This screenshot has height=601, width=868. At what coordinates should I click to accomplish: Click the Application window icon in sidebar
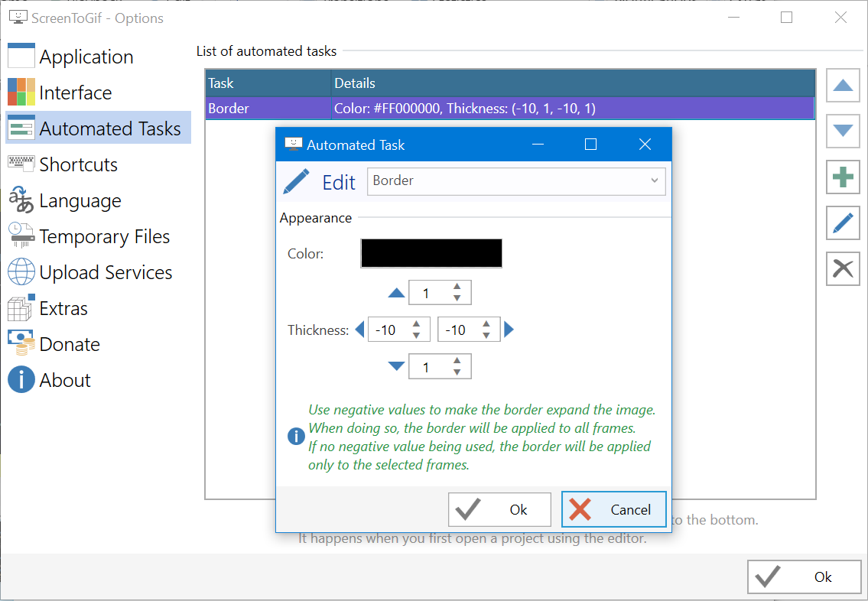pos(21,55)
